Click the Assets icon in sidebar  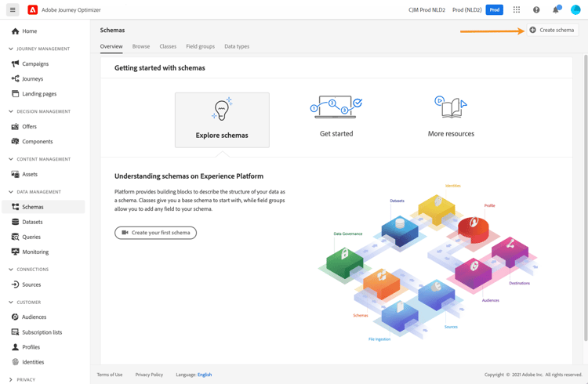coord(15,174)
